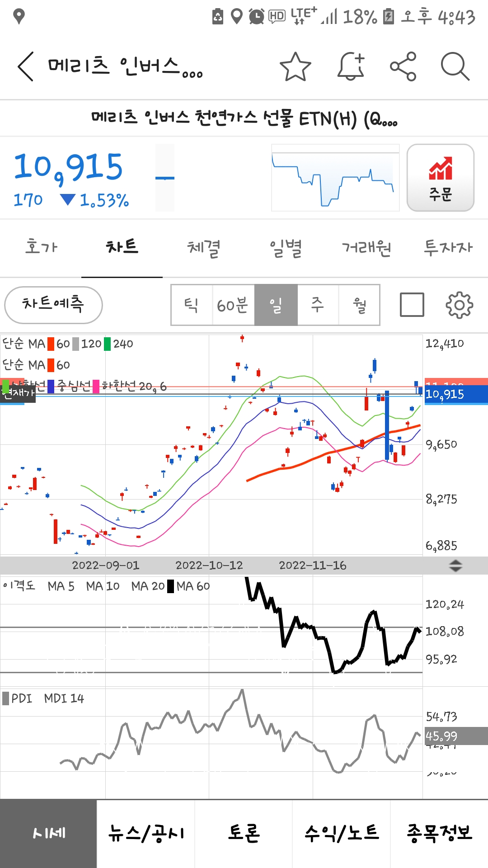Select the 주 weekly interval
The width and height of the screenshot is (488, 868).
pos(318,305)
